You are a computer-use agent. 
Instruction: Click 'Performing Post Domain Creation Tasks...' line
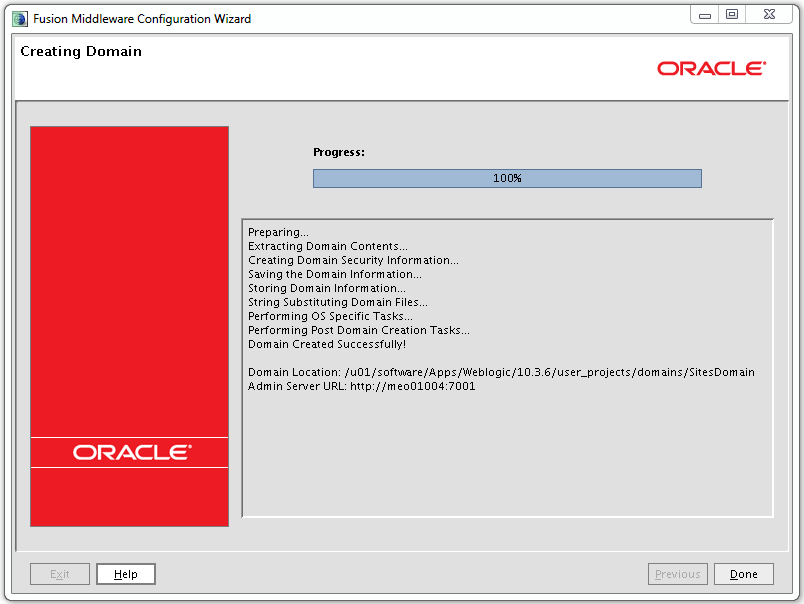tap(358, 330)
